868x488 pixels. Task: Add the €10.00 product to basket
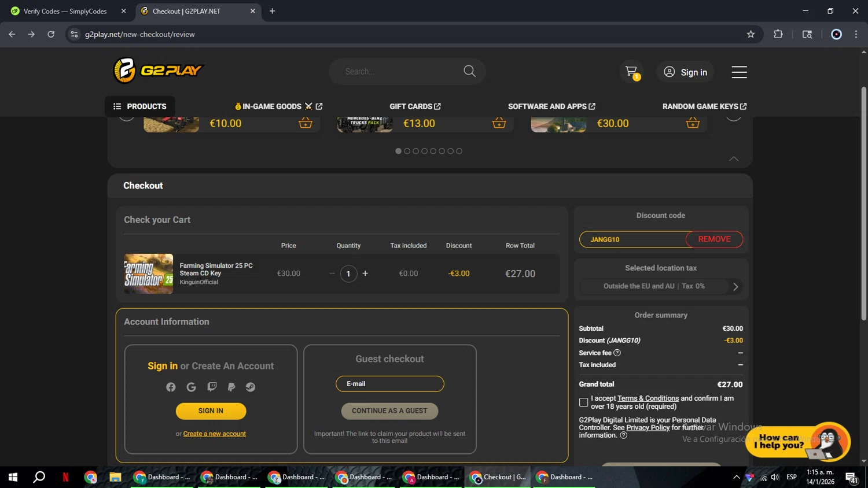(x=306, y=123)
